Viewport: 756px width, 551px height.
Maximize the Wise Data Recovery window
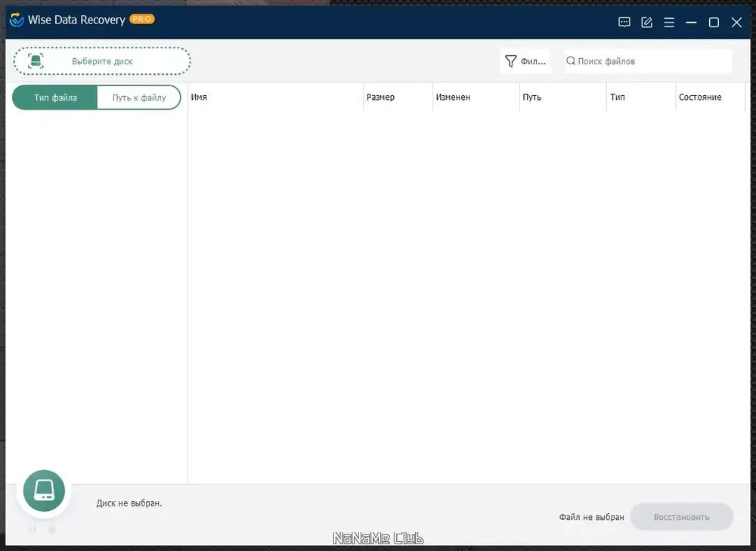(714, 22)
